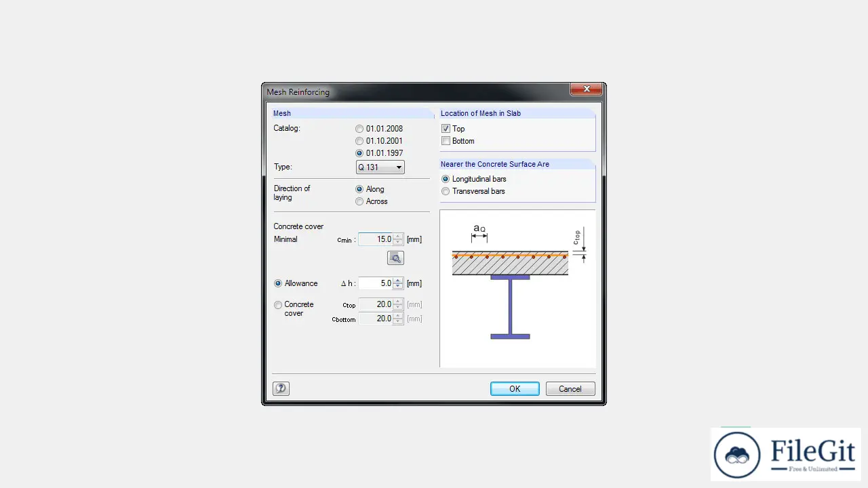Screen dimensions: 868x488
Task: Click the 'Location of Mesh in Slab' heading
Action: tap(481, 113)
